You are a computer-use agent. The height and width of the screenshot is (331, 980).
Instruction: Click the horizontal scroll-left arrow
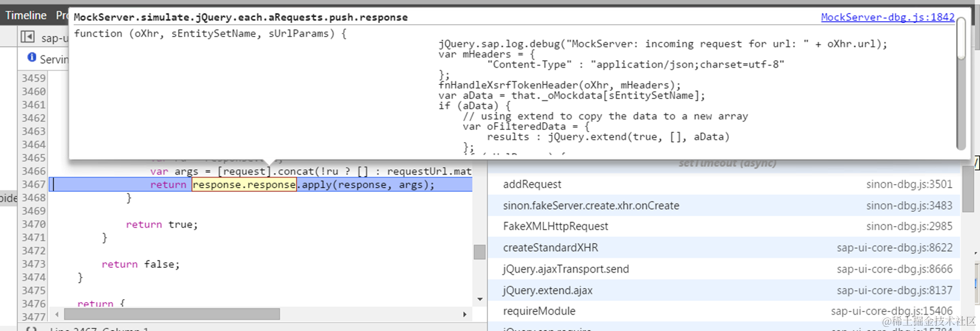coord(57,314)
